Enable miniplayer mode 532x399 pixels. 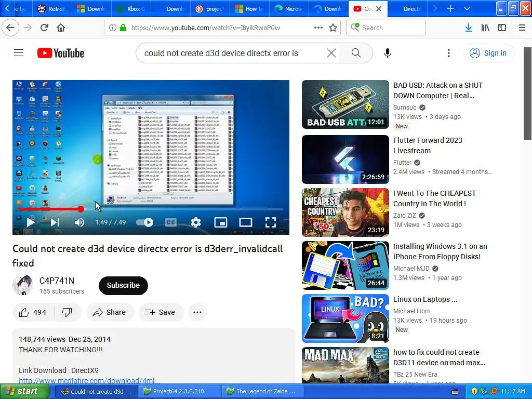point(220,222)
